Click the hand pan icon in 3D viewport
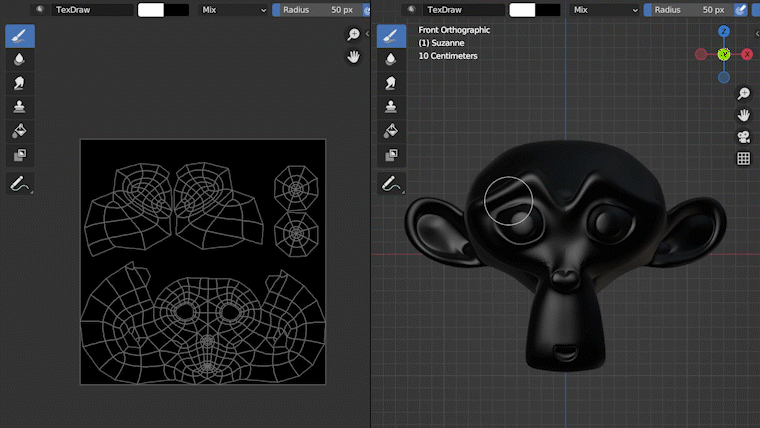 [x=743, y=115]
